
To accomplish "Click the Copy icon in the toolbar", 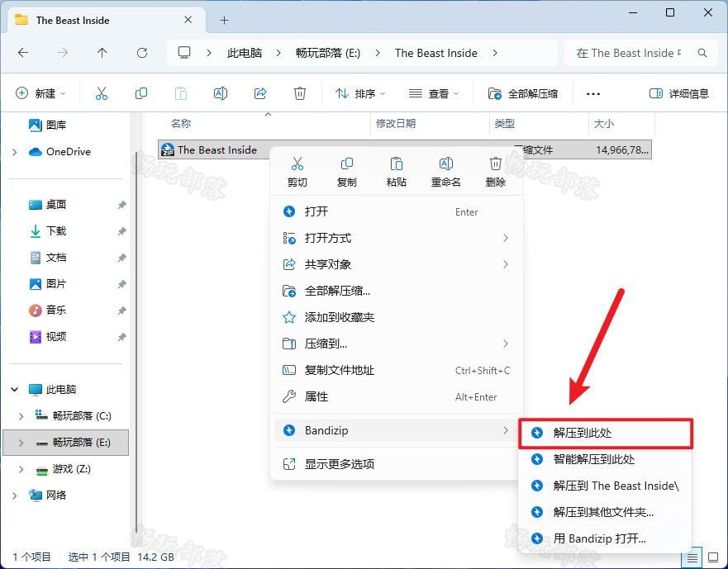I will [x=141, y=93].
